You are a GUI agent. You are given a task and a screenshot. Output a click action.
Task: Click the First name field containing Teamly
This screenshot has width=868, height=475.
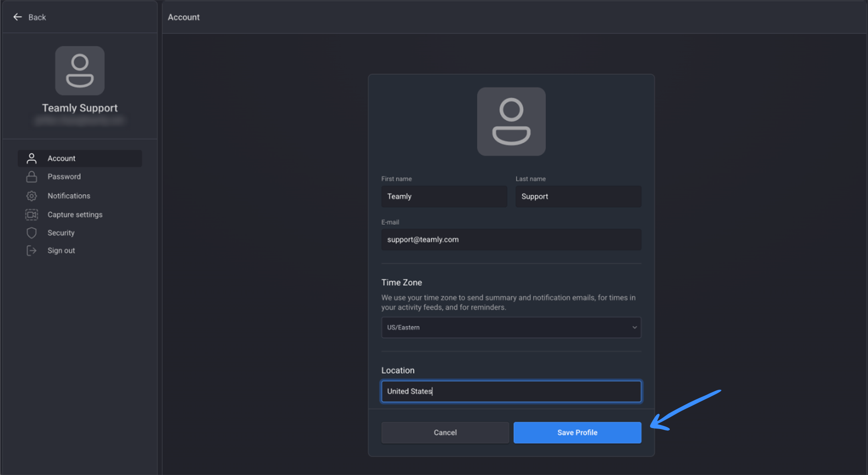click(x=444, y=196)
